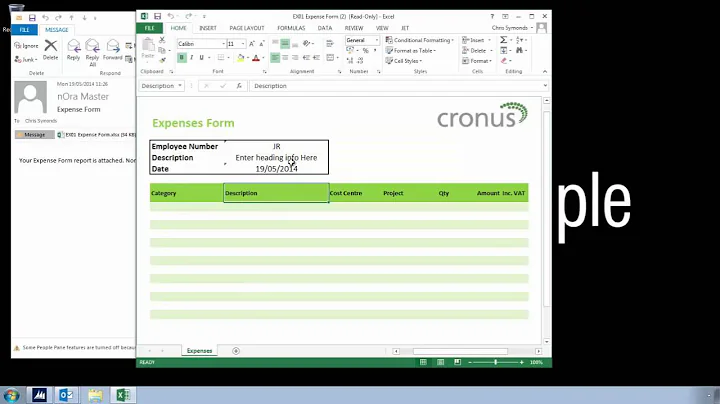720x404 pixels.
Task: Open the PAGE LAYOUT ribbon tab
Action: (247, 28)
